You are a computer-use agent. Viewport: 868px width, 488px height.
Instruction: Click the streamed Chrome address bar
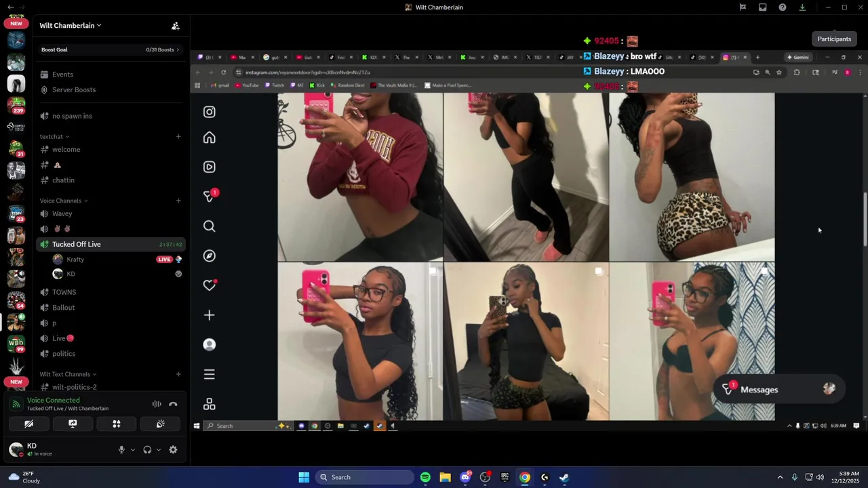[492, 73]
